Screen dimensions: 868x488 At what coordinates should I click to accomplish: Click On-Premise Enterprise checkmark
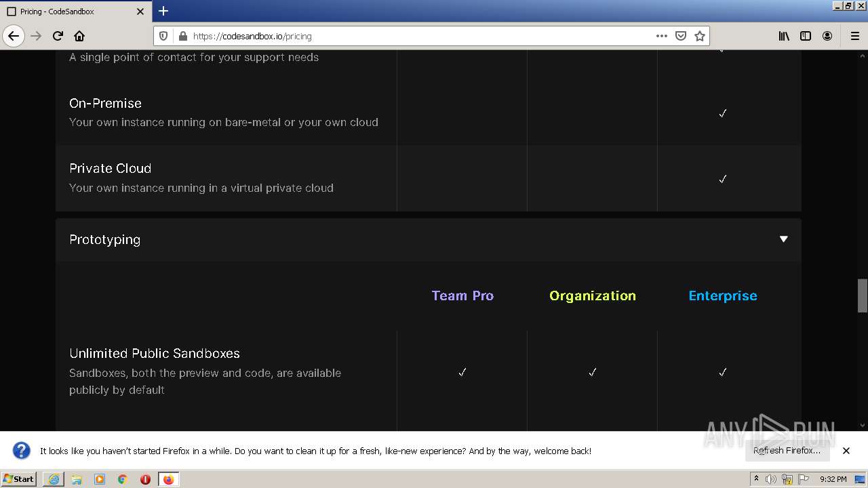coord(722,113)
